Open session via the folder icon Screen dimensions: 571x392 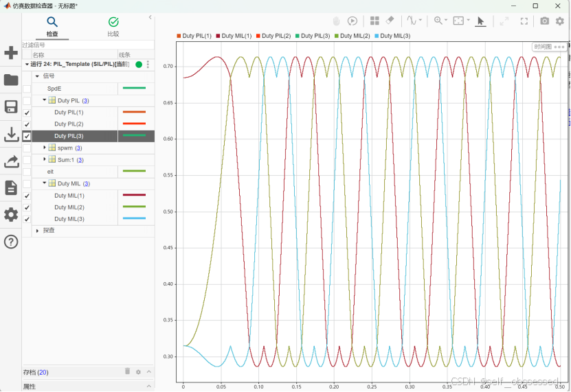click(x=11, y=80)
